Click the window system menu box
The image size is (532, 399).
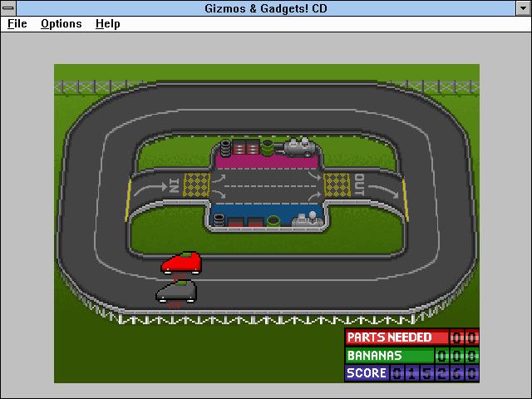[x=7, y=8]
